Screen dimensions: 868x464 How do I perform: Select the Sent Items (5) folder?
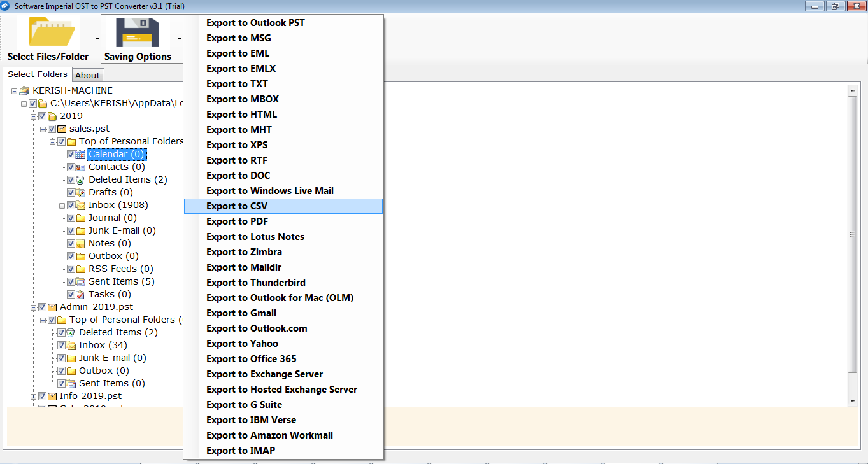(121, 281)
